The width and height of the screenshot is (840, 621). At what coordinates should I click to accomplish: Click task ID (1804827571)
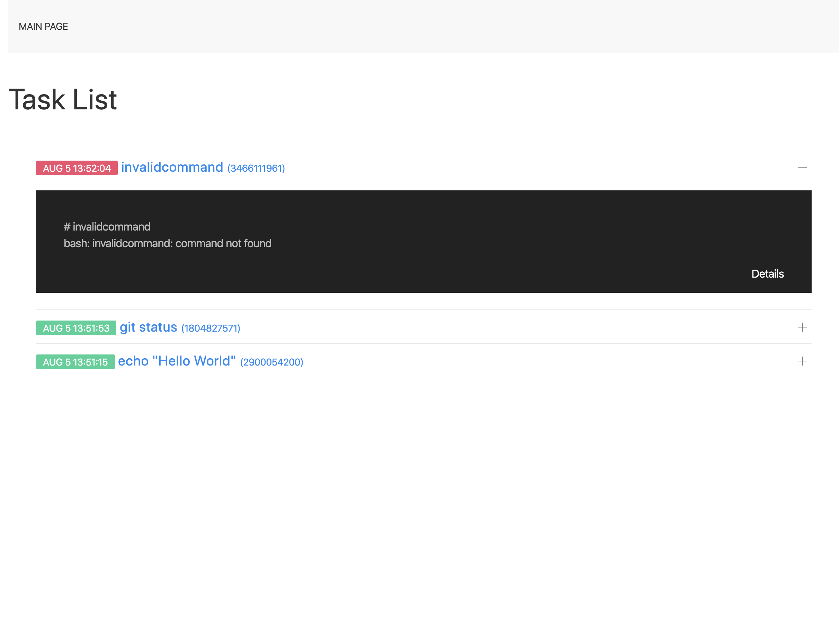pos(211,328)
